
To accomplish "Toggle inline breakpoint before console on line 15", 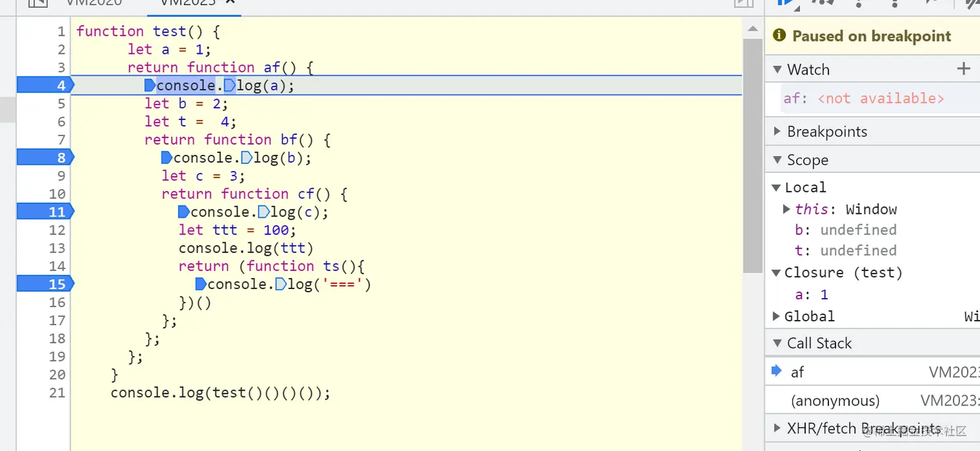I will 201,284.
